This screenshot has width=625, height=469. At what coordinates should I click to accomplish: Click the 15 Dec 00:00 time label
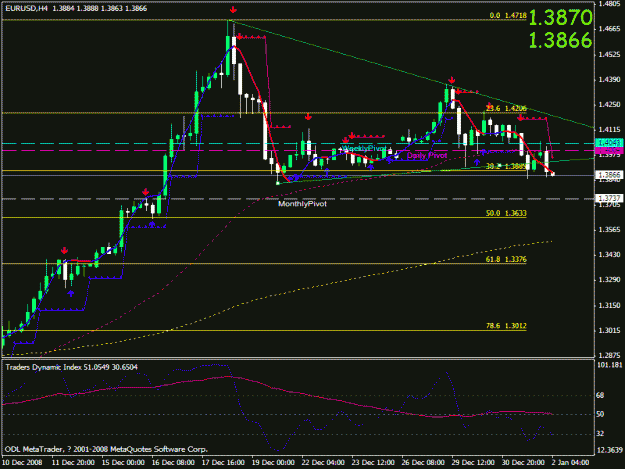[123, 463]
